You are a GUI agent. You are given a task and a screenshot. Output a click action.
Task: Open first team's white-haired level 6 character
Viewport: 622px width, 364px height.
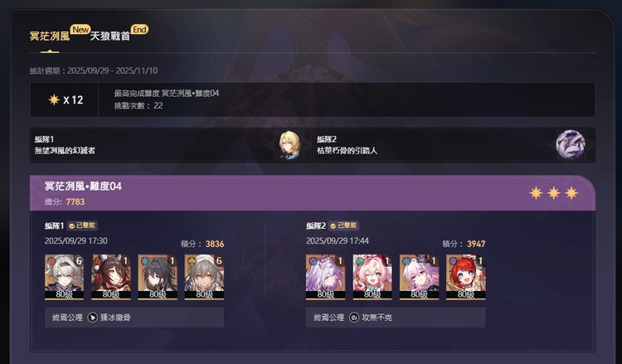tap(64, 277)
